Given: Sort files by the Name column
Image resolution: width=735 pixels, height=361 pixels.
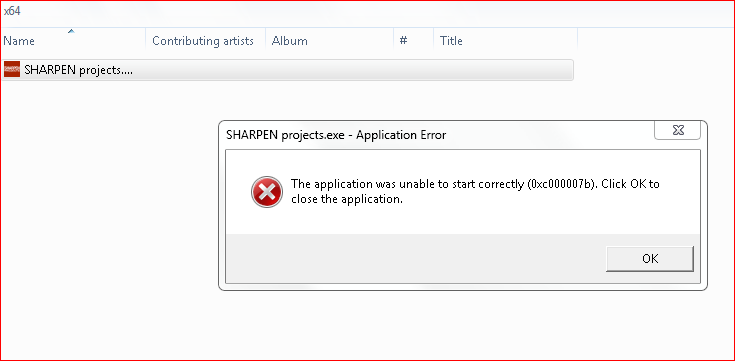Looking at the screenshot, I should tap(73, 41).
